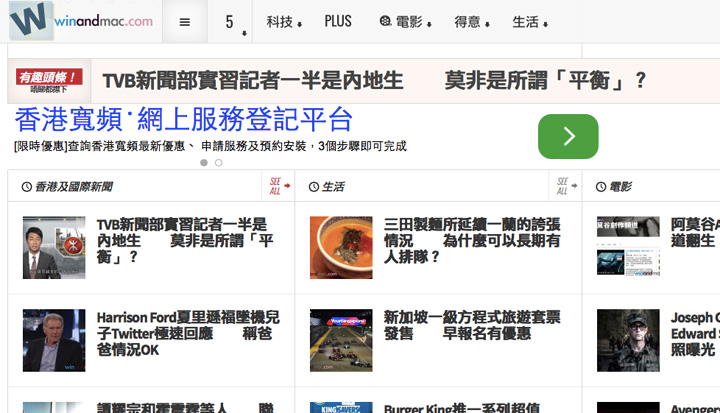Expand the 生活 nav dropdown
Screen dimensions: 720x413
tap(529, 22)
